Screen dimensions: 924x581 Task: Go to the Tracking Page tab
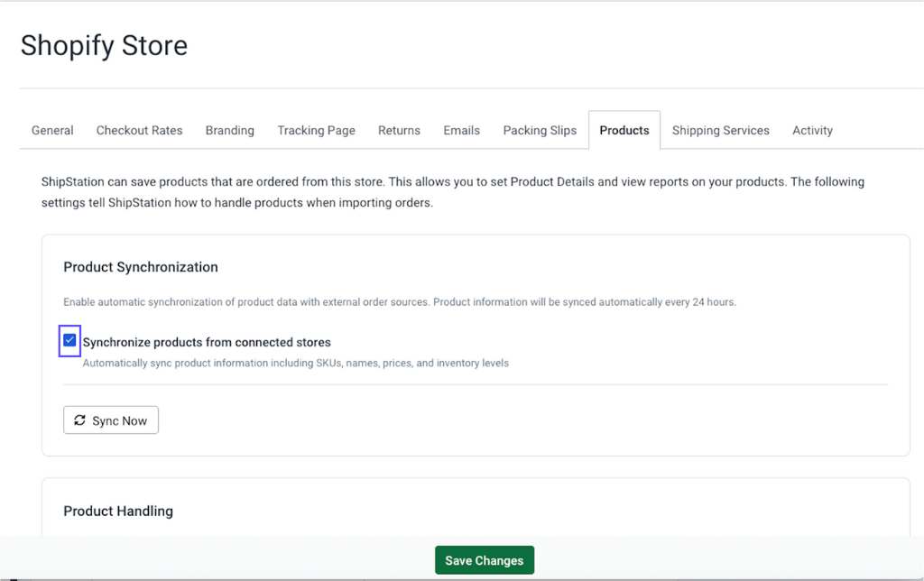click(316, 130)
